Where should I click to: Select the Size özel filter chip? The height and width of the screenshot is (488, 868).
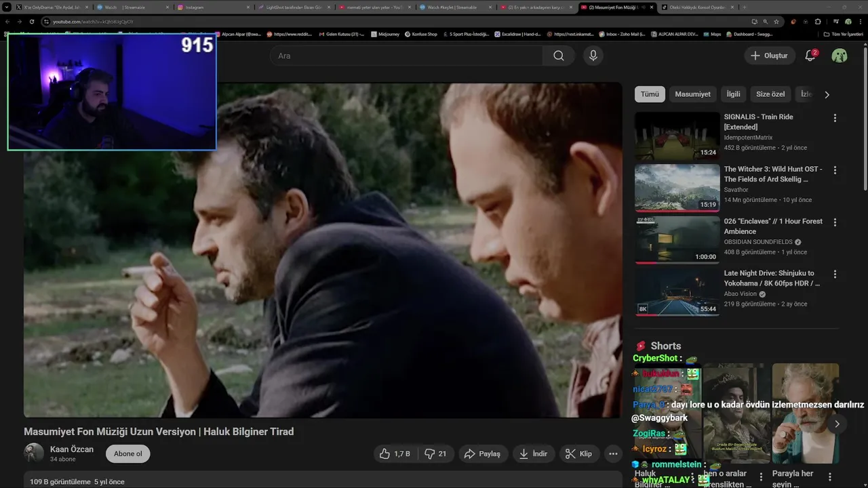[x=770, y=94]
